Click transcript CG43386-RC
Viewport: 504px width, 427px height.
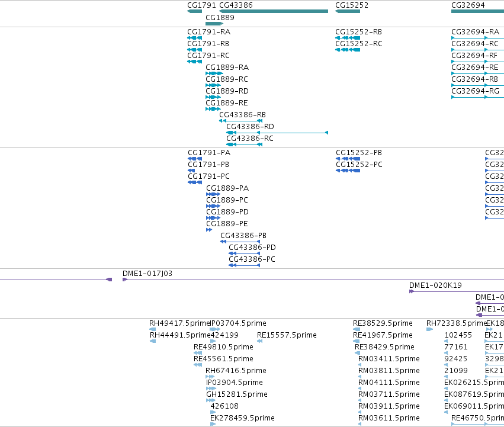click(244, 145)
